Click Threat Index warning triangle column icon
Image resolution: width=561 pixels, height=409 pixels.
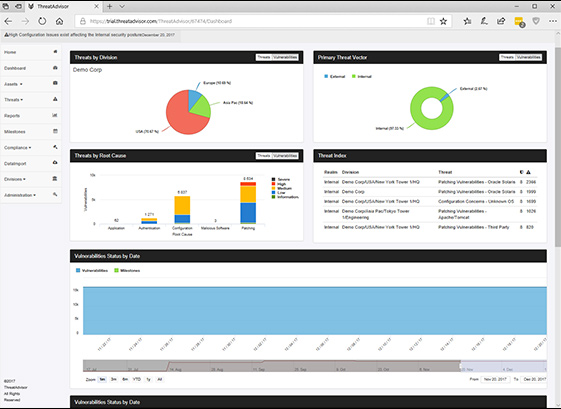(528, 172)
